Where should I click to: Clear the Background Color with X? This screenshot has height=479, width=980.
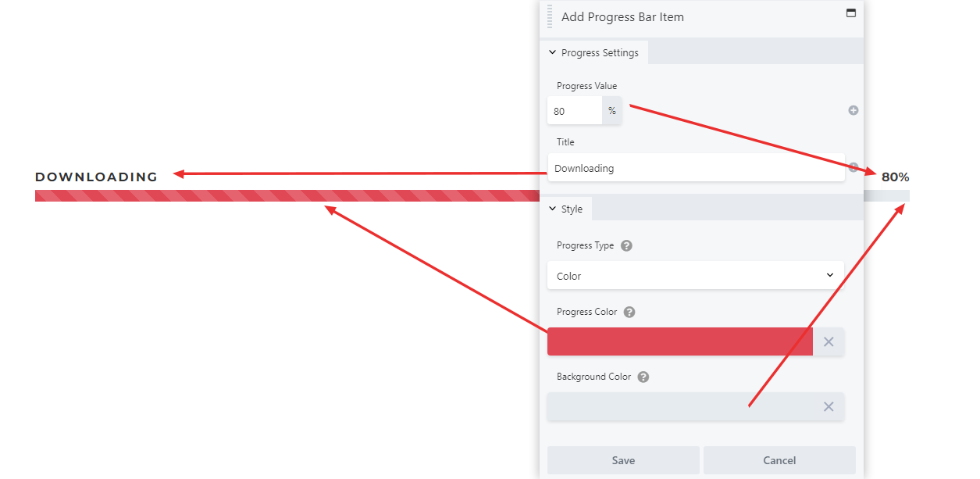(829, 406)
